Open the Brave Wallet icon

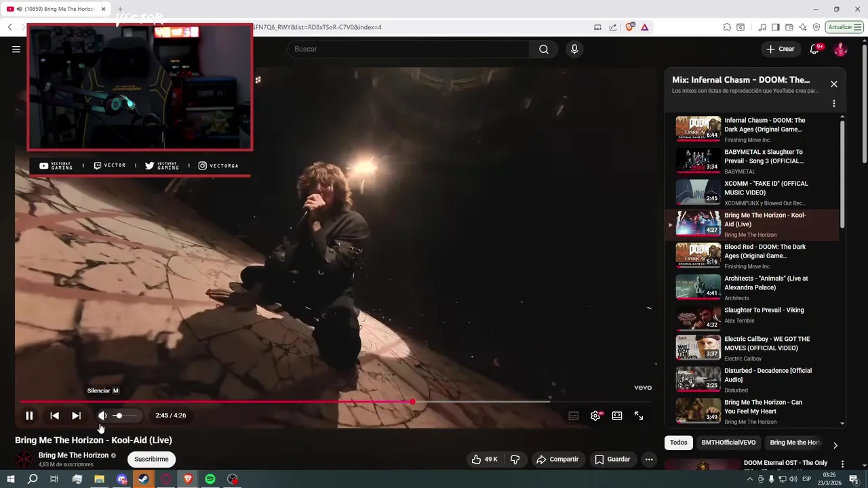pyautogui.click(x=789, y=27)
